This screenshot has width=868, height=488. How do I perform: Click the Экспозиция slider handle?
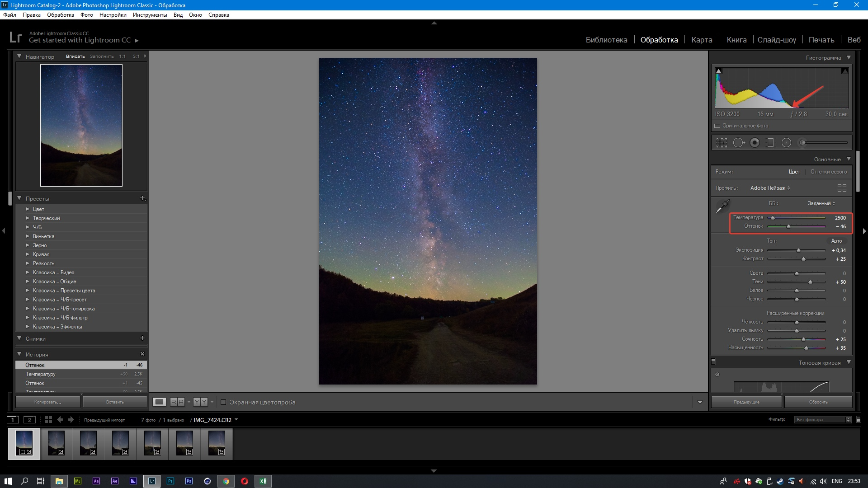click(798, 250)
